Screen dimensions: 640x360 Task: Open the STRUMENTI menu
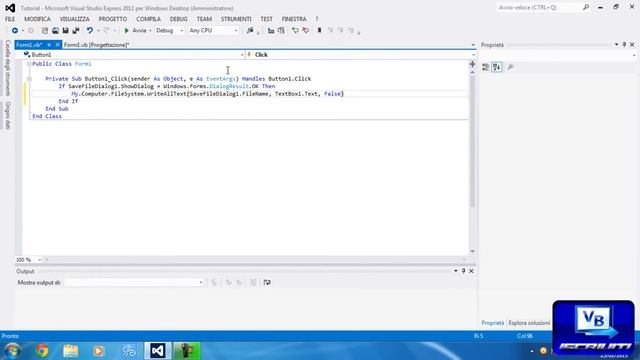click(x=236, y=19)
